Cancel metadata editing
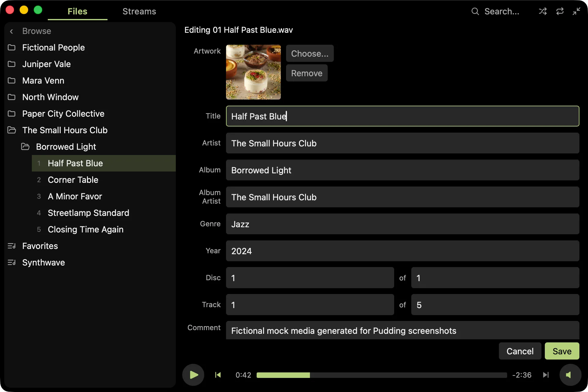This screenshot has width=588, height=392. coord(520,351)
